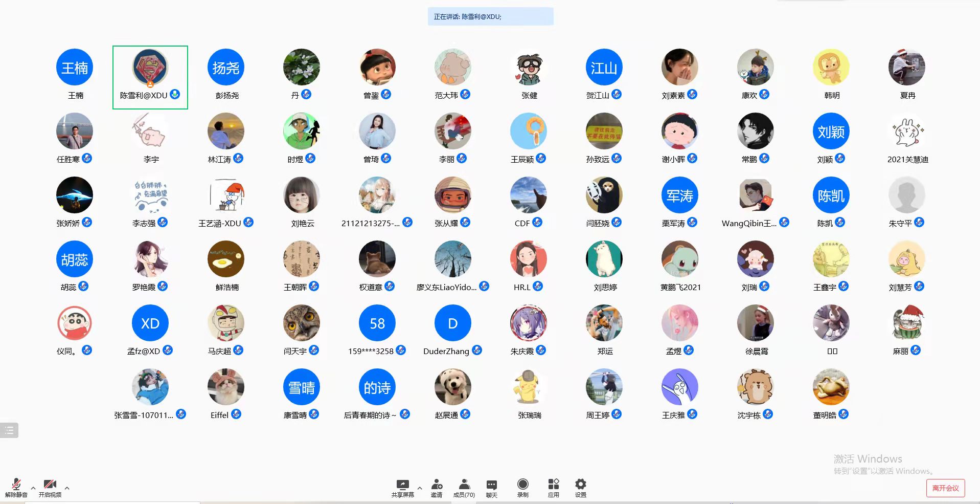Open the settings (设置) gear
980x504 pixels.
(580, 487)
